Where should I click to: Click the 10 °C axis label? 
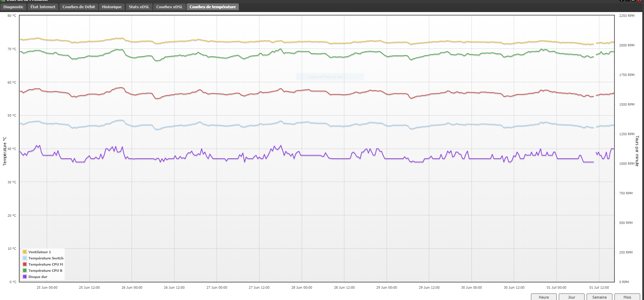tap(12, 248)
